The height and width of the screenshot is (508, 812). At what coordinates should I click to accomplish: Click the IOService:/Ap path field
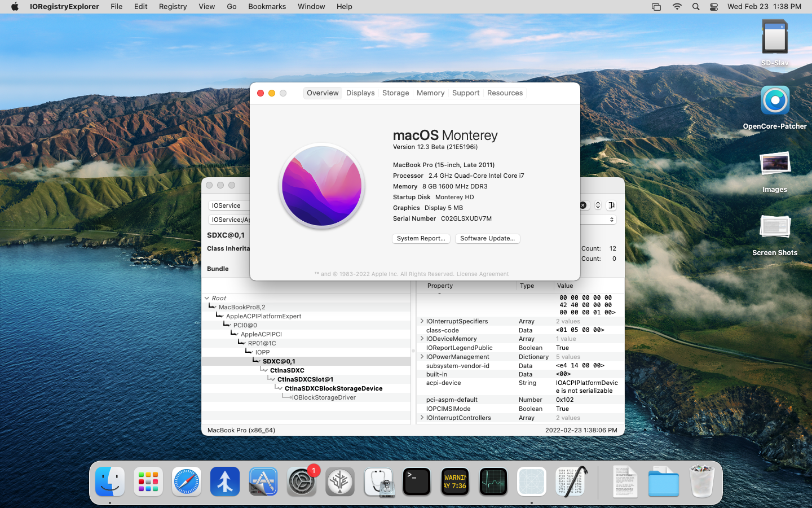pos(229,220)
